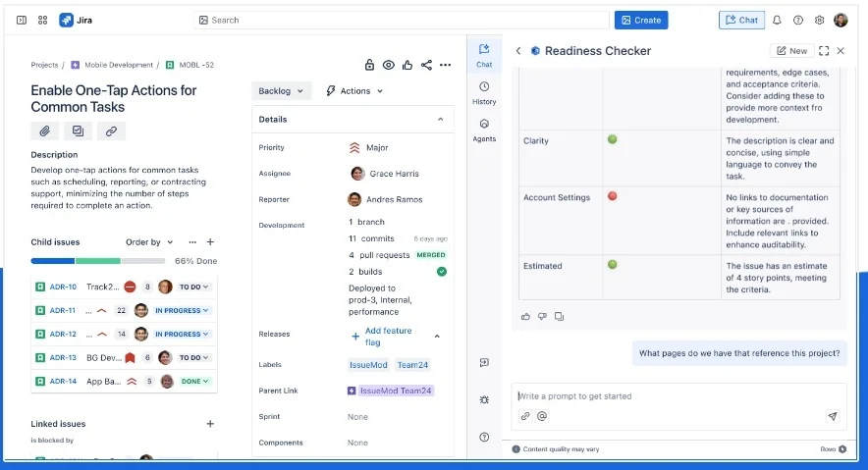868x470 pixels.
Task: Open the user profile avatar
Action: coord(841,21)
